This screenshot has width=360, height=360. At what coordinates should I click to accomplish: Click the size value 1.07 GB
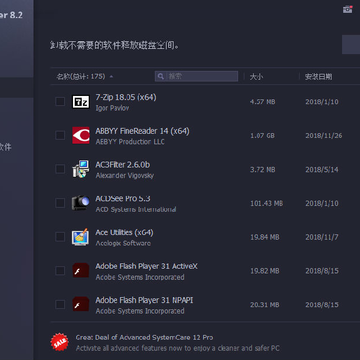point(262,136)
